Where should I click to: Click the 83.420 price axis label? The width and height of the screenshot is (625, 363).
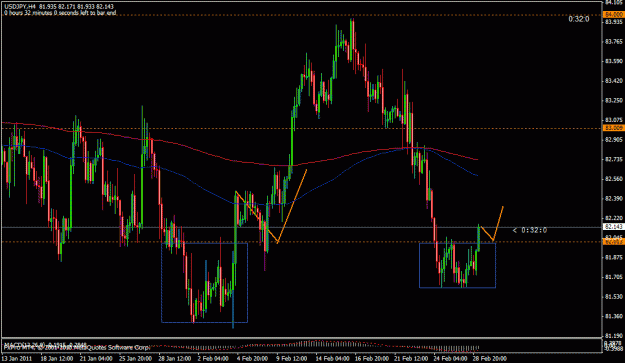point(614,81)
